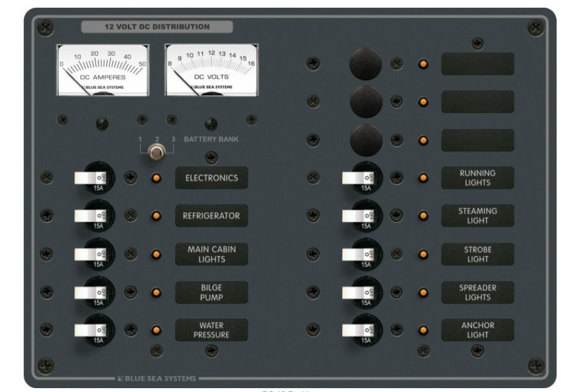Toggle the Electronics circuit breaker switch
Viewport: 581px width, 392px height.
90,178
